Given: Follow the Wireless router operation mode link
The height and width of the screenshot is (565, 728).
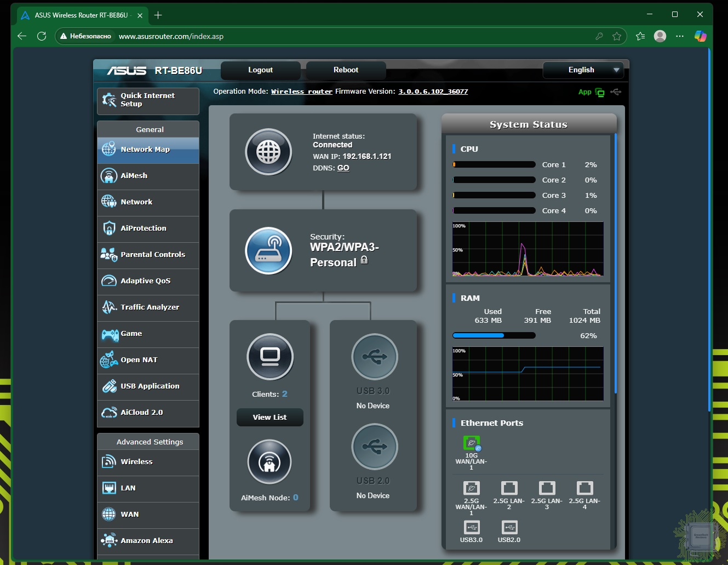Looking at the screenshot, I should (302, 92).
